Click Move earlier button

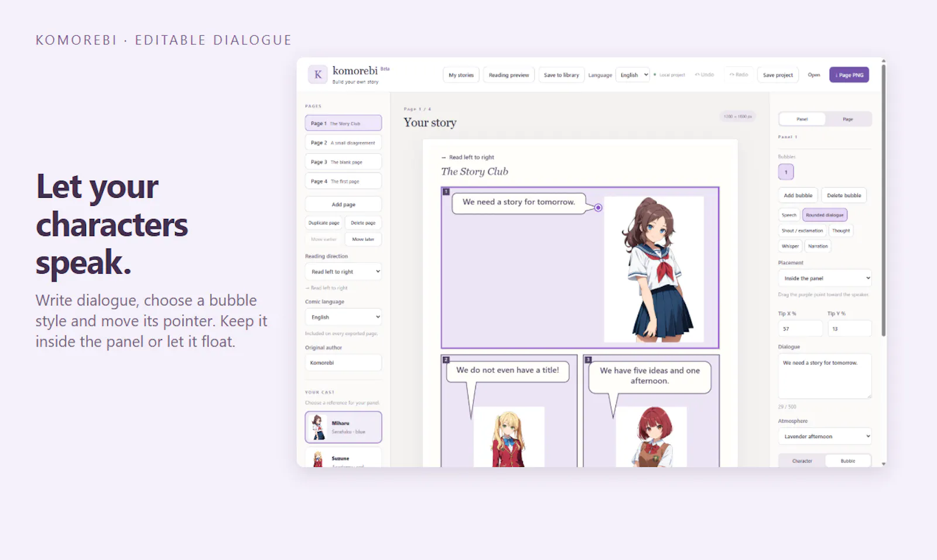[324, 239]
